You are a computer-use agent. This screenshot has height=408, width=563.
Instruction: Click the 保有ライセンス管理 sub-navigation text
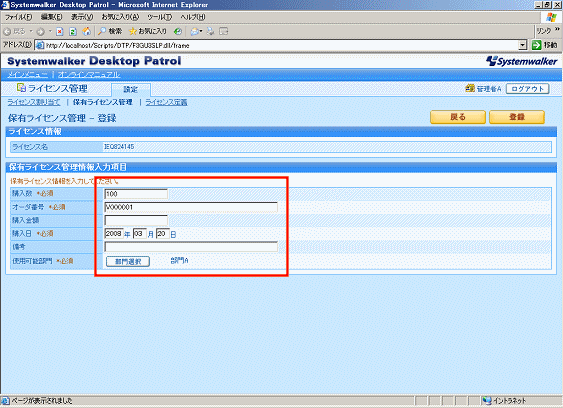tap(103, 102)
